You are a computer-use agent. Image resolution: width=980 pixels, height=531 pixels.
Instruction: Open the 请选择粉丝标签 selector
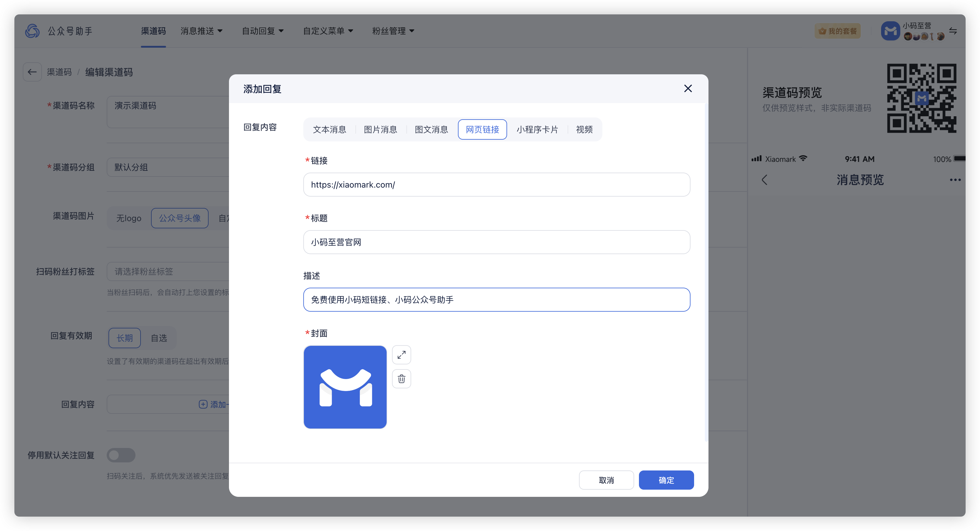coord(168,271)
